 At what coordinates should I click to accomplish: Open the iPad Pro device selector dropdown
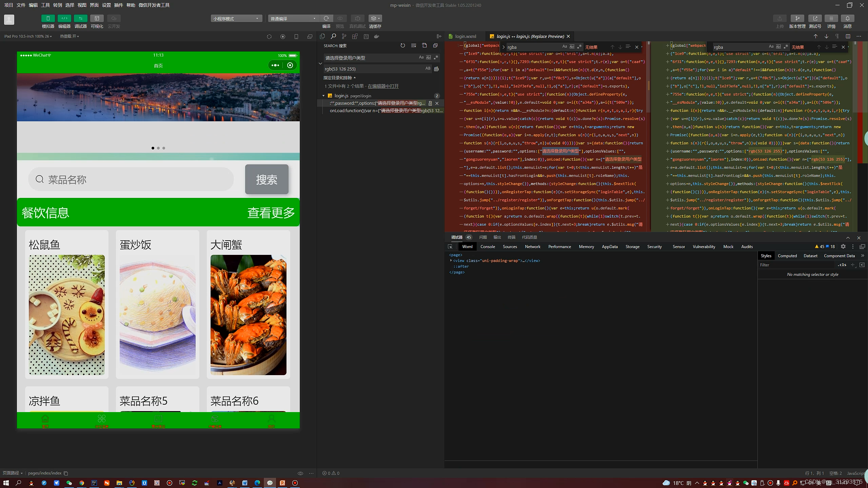[28, 36]
